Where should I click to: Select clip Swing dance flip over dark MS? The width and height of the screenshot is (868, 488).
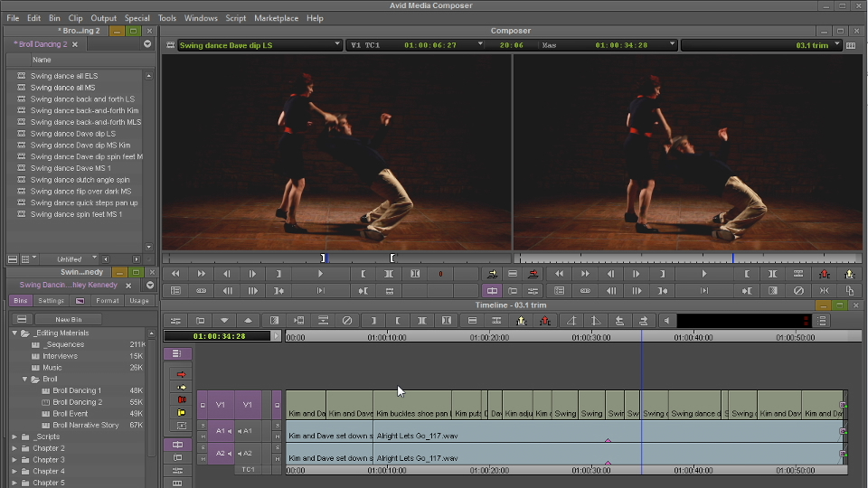(x=80, y=192)
